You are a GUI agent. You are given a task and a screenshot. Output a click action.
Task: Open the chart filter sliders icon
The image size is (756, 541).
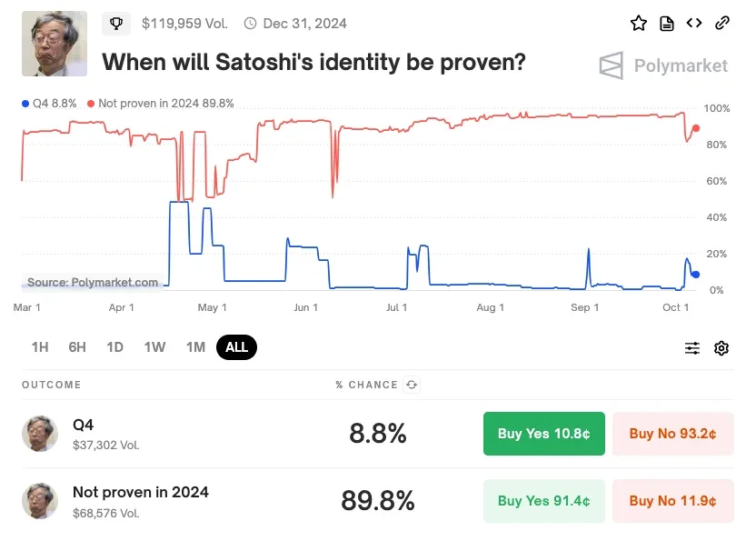pyautogui.click(x=691, y=347)
